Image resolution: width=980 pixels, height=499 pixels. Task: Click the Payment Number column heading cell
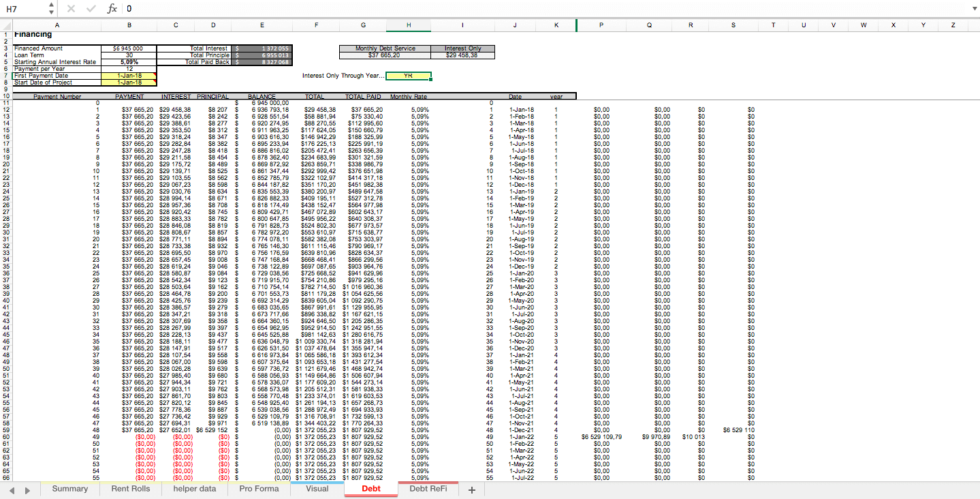tap(57, 97)
